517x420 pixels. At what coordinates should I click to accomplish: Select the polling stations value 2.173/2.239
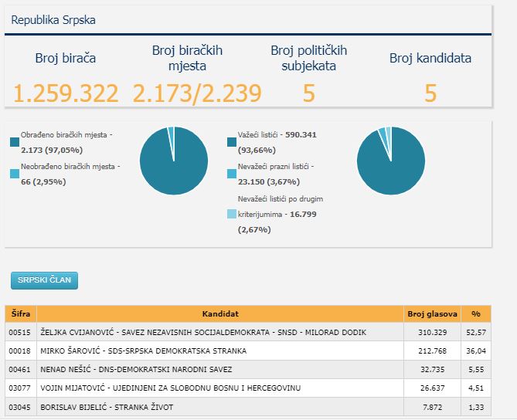click(x=197, y=93)
